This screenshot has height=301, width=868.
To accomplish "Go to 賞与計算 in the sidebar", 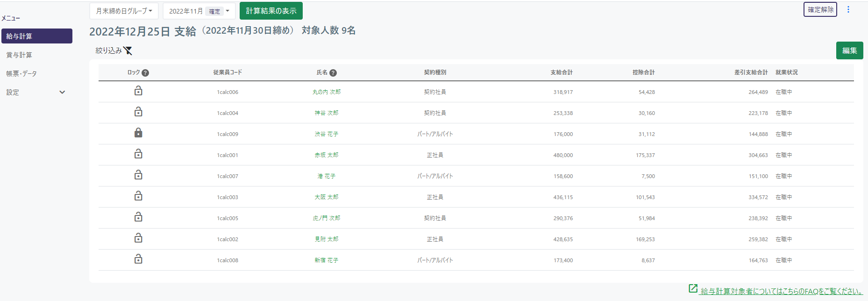I will pyautogui.click(x=19, y=55).
